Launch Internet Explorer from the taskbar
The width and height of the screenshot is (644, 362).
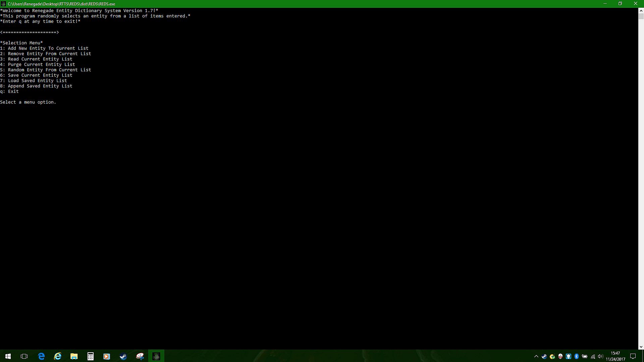coord(58,356)
